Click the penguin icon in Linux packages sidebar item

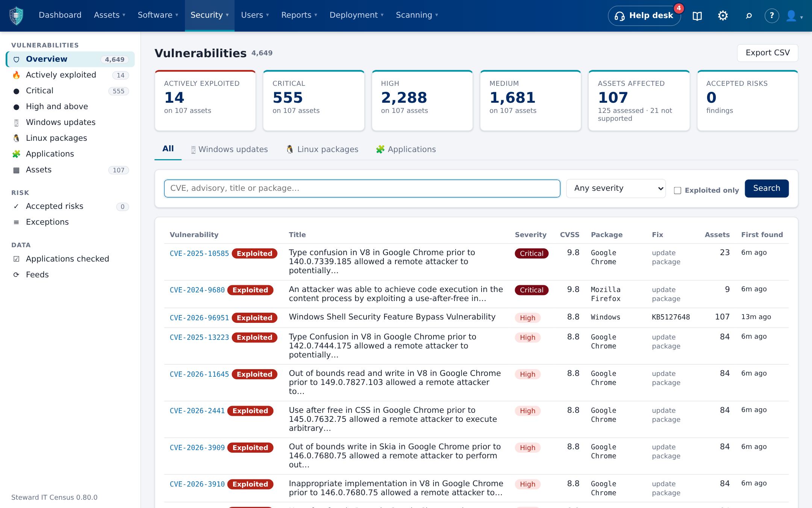pos(16,138)
